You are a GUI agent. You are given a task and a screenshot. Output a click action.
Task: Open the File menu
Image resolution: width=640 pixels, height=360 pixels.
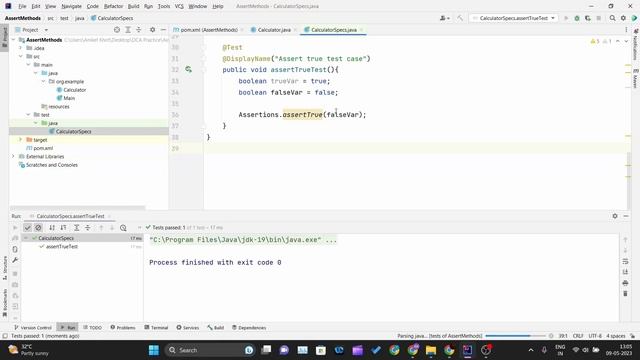(x=22, y=6)
